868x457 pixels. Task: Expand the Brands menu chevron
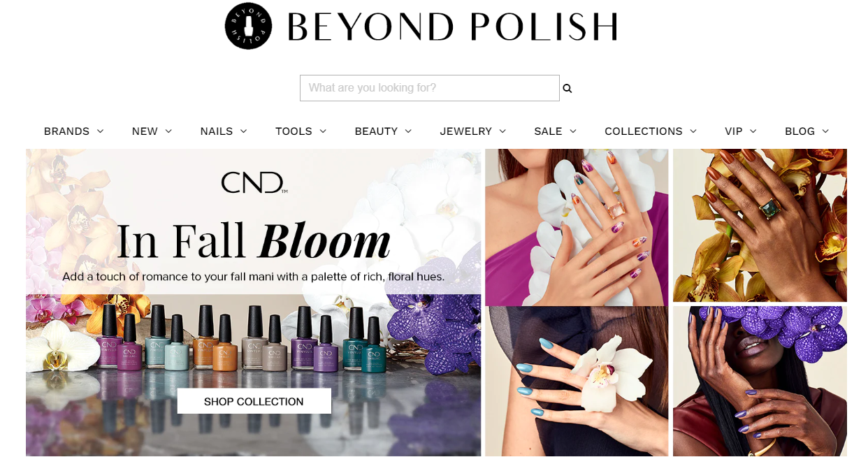(100, 131)
